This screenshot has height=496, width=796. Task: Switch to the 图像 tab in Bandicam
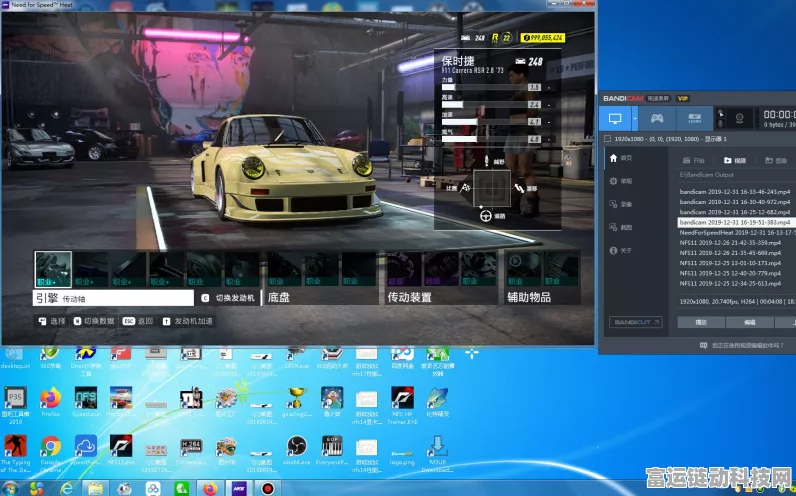point(776,160)
